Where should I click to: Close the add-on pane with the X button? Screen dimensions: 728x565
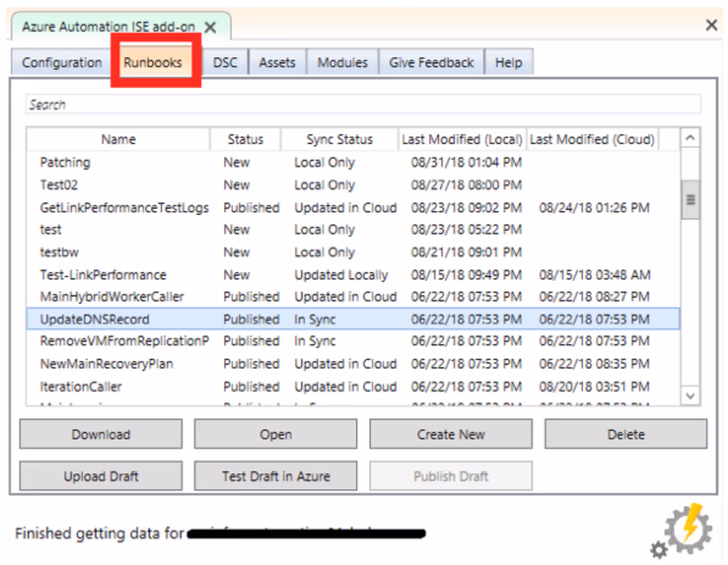pos(712,24)
